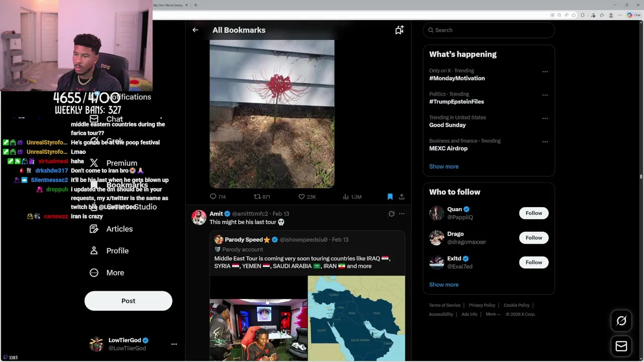Repost the flower photo post (871)
This screenshot has height=362, width=644.
pyautogui.click(x=262, y=197)
